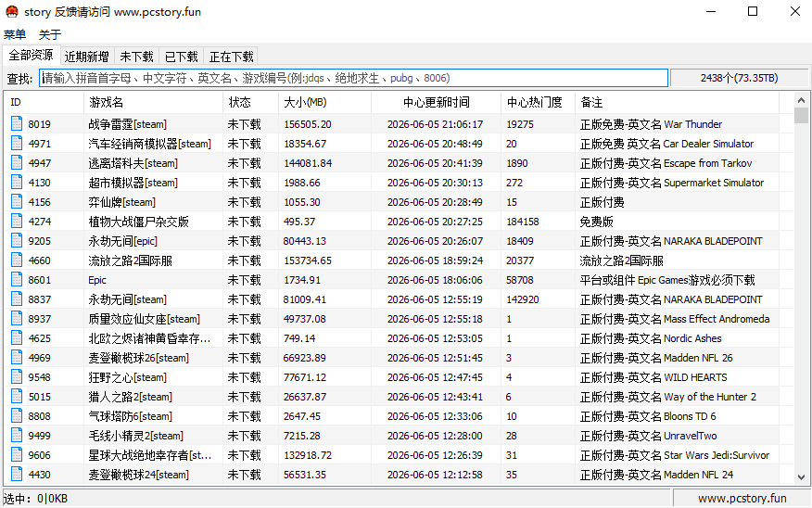Select the 超市模拟器[steam] game name

[133, 183]
